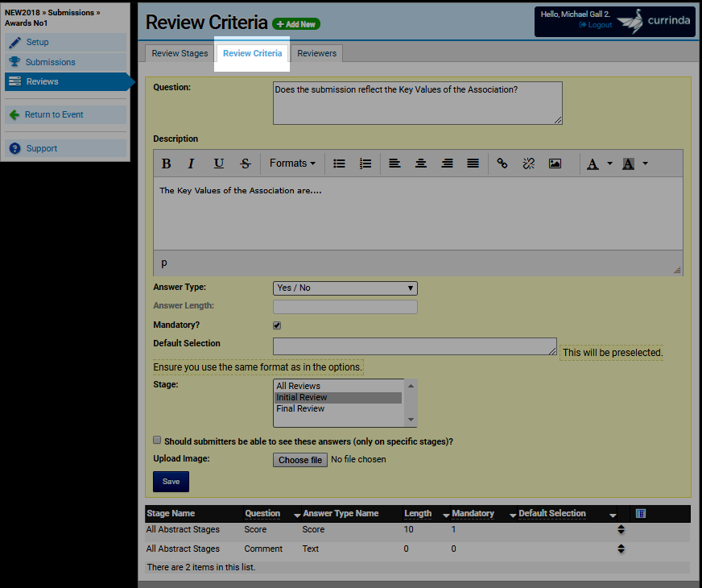Justify the description text
Image resolution: width=702 pixels, height=588 pixels.
pos(473,164)
